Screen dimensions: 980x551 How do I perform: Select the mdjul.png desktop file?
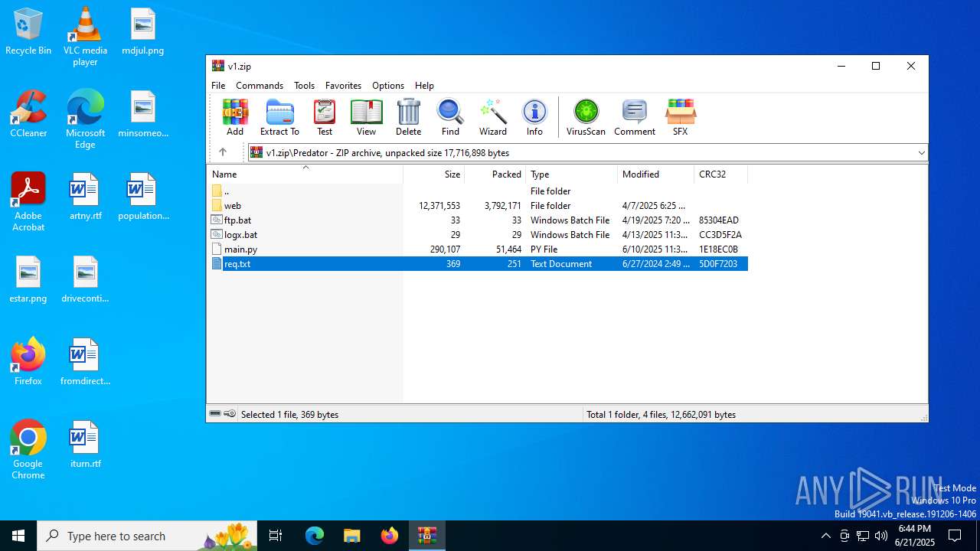142,32
